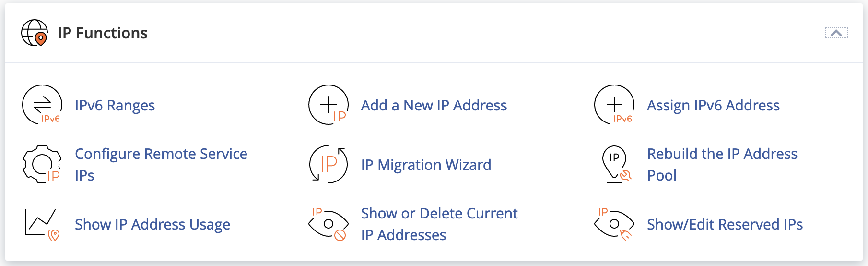The height and width of the screenshot is (266, 868).
Task: Open Add a New IP Address link
Action: (x=434, y=105)
